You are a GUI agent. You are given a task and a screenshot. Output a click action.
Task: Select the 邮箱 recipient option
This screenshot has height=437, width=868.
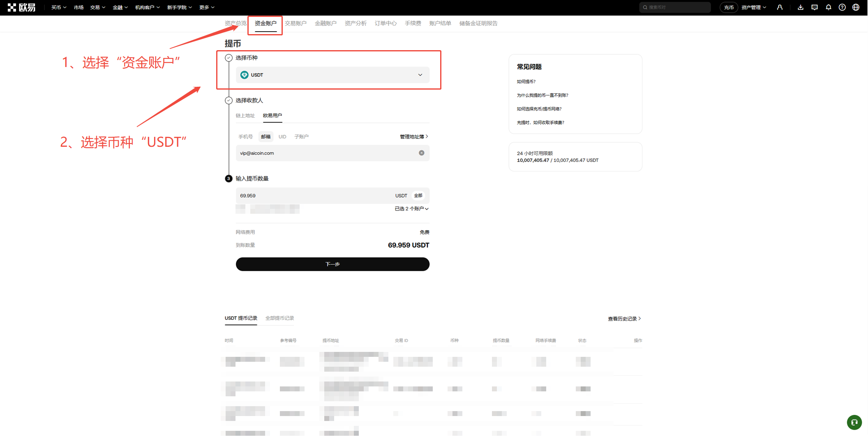pyautogui.click(x=265, y=136)
